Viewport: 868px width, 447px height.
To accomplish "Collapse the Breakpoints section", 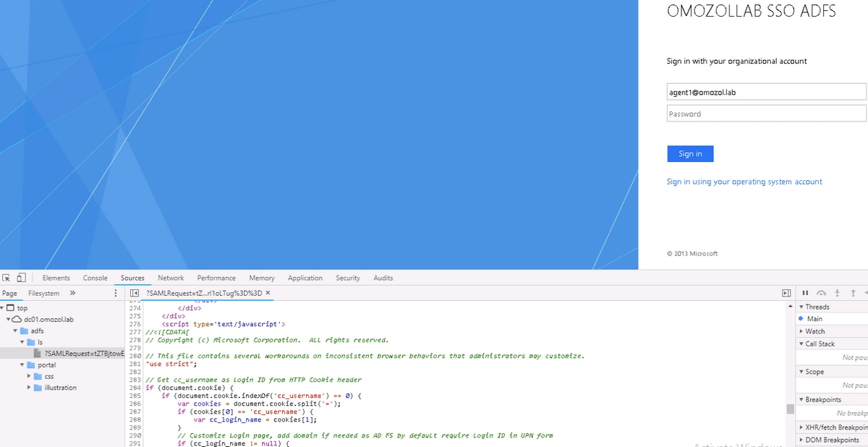I will [x=801, y=399].
